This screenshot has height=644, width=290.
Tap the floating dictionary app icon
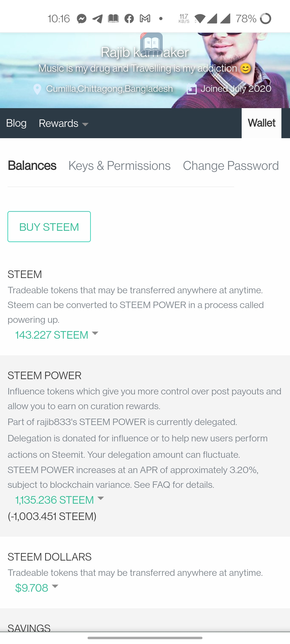(x=151, y=43)
